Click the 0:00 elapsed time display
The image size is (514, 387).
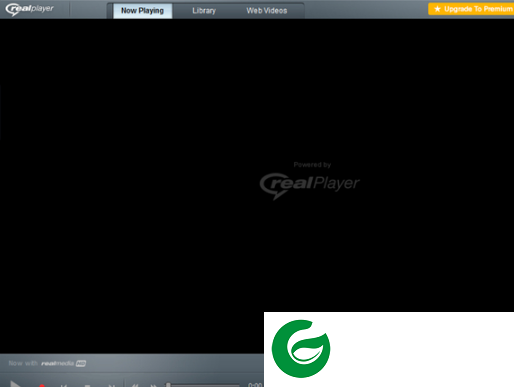(x=255, y=385)
